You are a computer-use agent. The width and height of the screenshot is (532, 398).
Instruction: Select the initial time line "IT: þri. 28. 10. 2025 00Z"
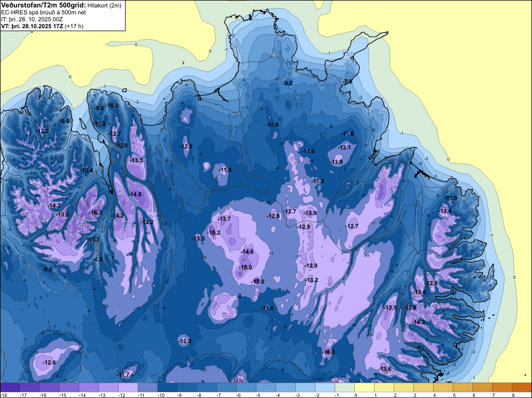pos(32,19)
